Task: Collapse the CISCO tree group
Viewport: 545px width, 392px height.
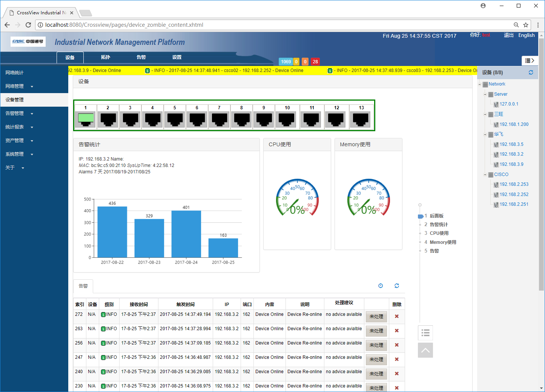Action: (x=485, y=175)
